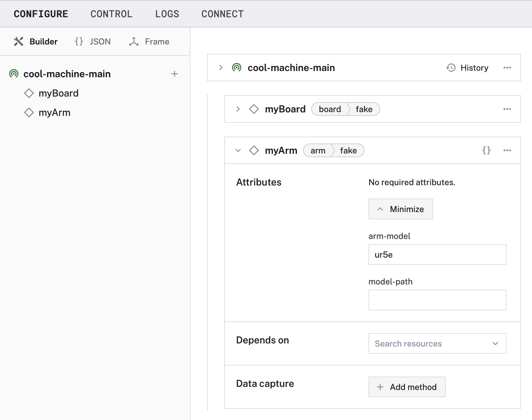532x420 pixels.
Task: Go to the CONNECT tab
Action: click(x=223, y=14)
